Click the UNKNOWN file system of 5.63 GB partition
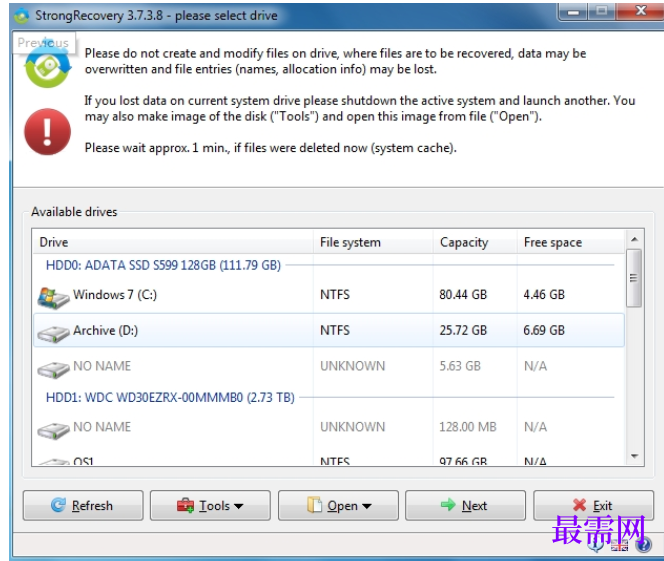Viewport: 664px width, 561px height. click(x=352, y=366)
